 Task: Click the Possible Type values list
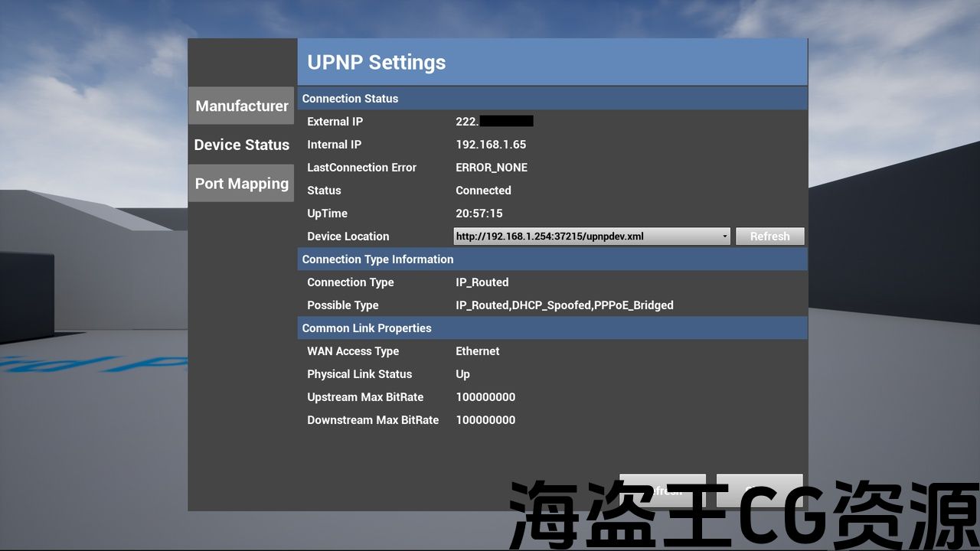[x=564, y=305]
